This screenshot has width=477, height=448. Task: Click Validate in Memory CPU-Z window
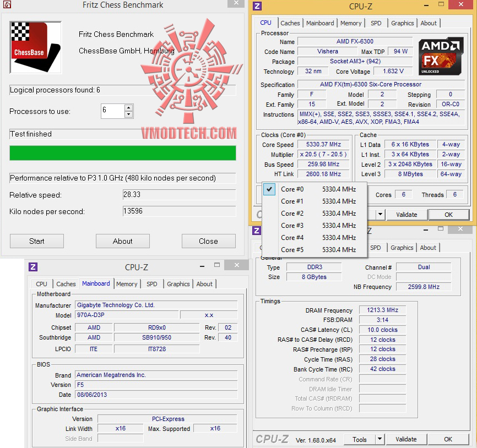[x=406, y=439]
